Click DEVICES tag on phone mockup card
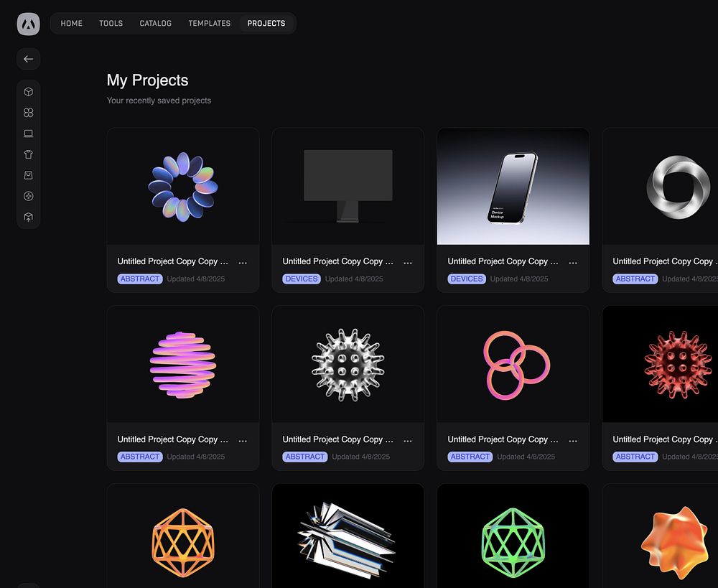The image size is (718, 588). tap(467, 279)
